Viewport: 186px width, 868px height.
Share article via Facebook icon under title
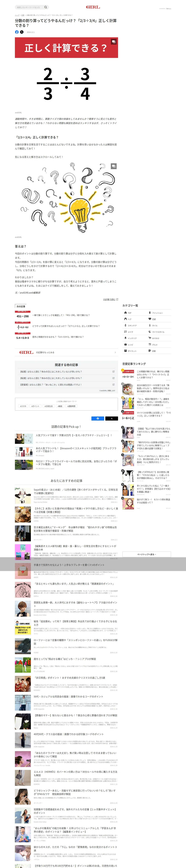click(x=17, y=32)
